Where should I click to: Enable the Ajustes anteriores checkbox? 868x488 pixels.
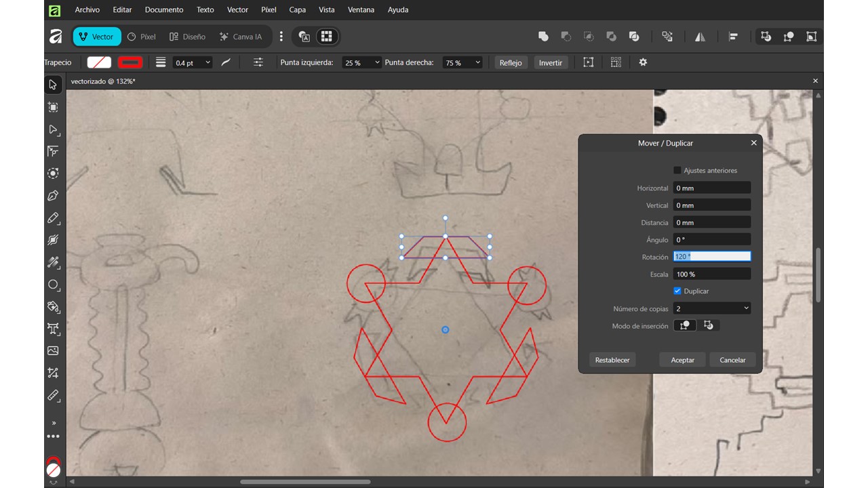[677, 170]
